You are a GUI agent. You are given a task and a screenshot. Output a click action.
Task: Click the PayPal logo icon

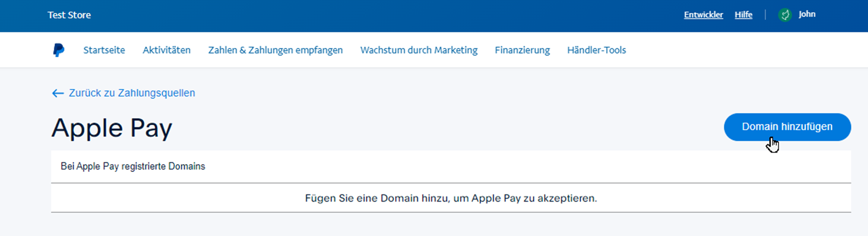coord(58,50)
